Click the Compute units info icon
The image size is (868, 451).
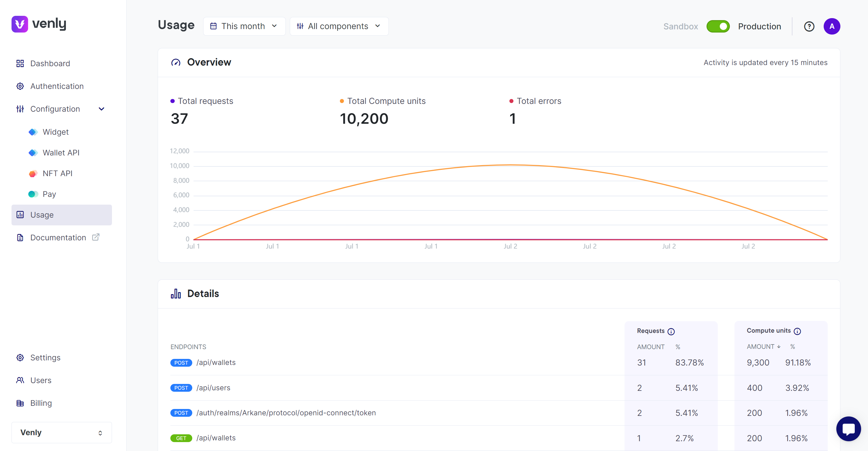coord(797,331)
